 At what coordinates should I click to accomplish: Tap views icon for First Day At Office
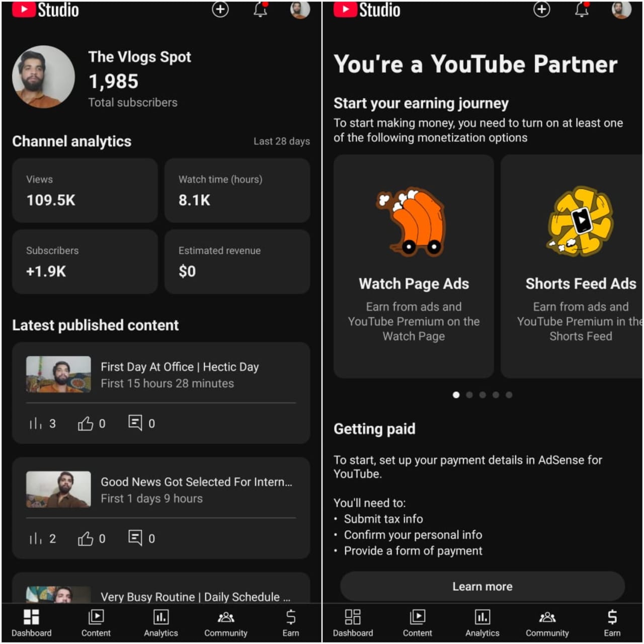(x=36, y=424)
